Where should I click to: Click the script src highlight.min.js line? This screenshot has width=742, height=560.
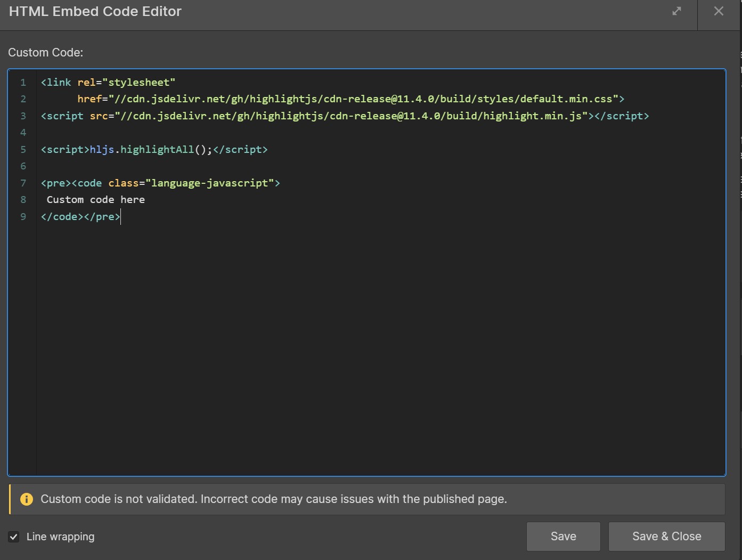coord(345,116)
